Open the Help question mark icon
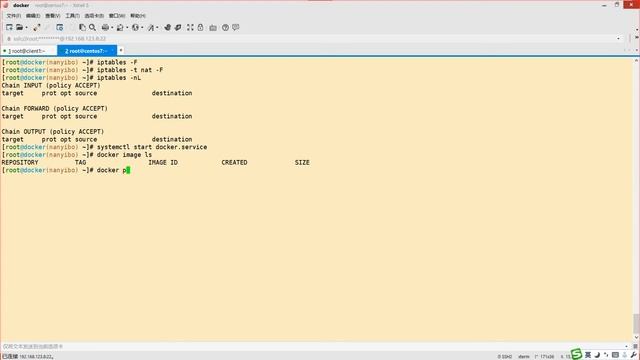 225,27
